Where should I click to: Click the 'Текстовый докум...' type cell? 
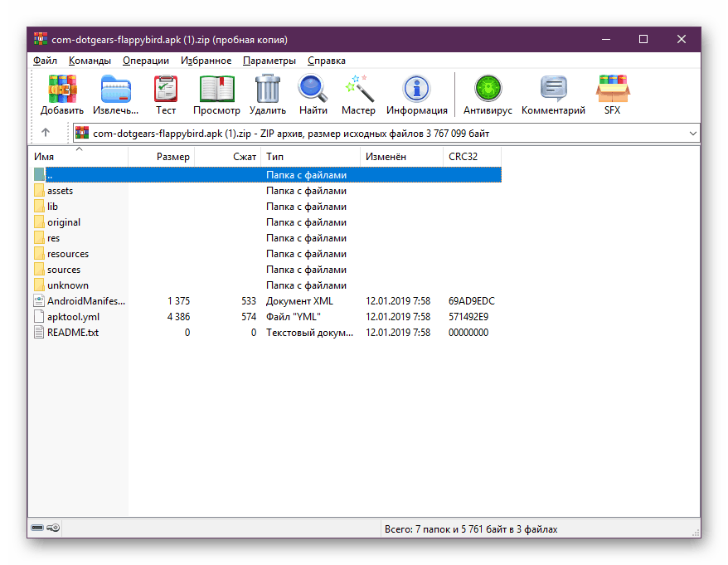[309, 333]
